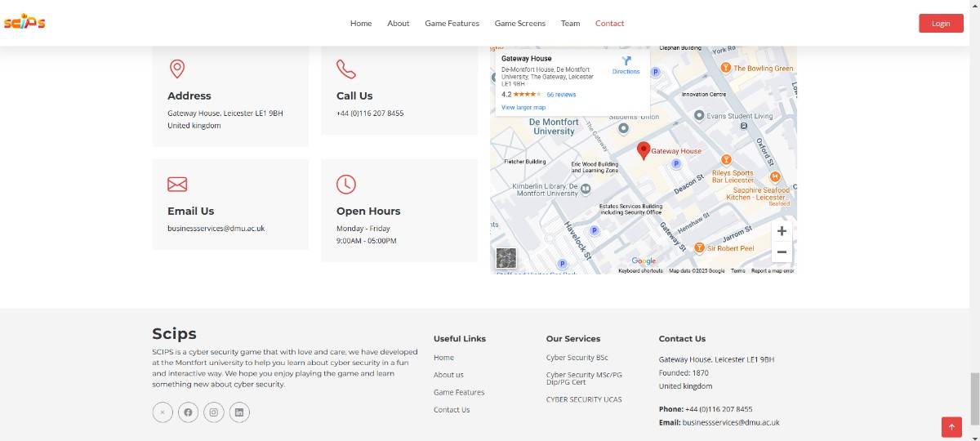Open the LinkedIn social icon
The height and width of the screenshot is (441, 980).
point(239,412)
